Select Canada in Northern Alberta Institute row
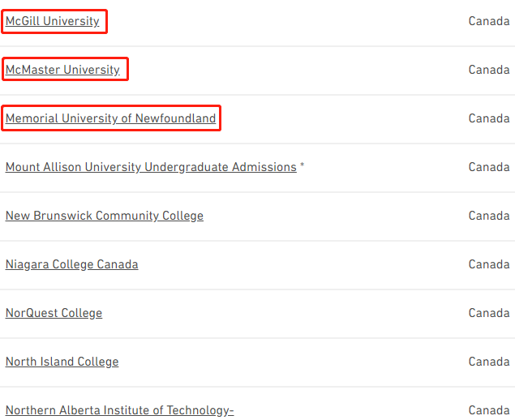The height and width of the screenshot is (420, 515). (x=489, y=410)
